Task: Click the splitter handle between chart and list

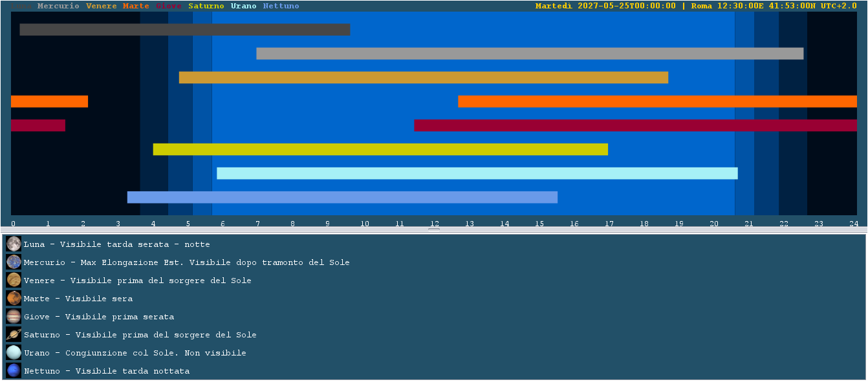Action: click(x=434, y=229)
